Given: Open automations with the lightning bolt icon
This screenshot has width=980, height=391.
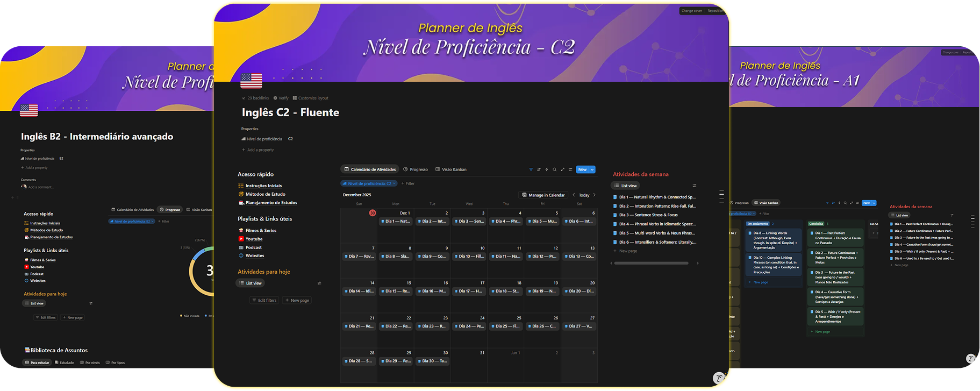Looking at the screenshot, I should coord(547,169).
